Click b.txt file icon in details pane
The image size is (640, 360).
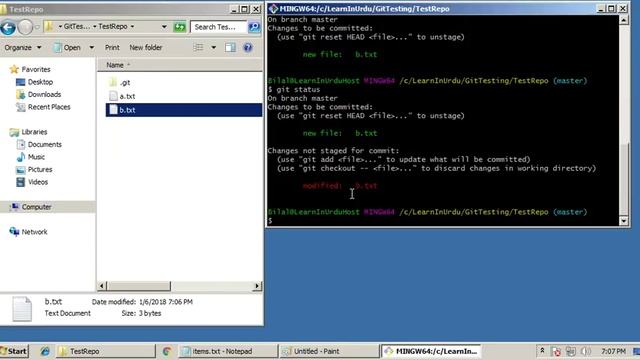point(22,309)
